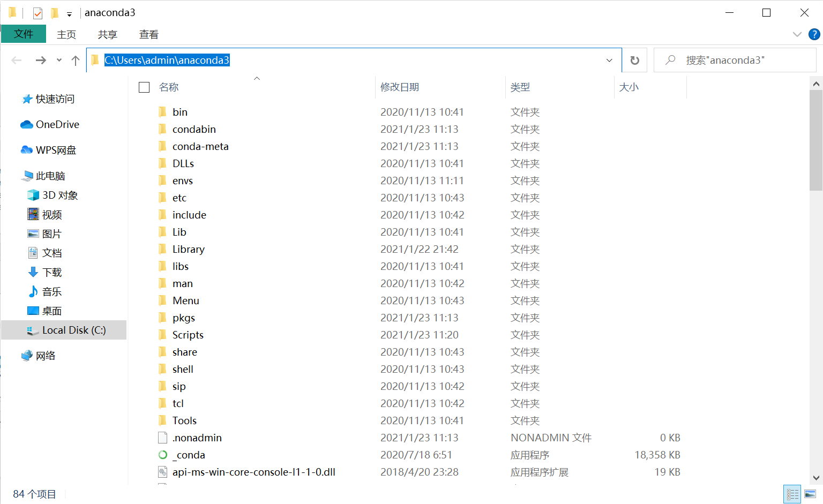Open the recent locations dropdown arrow
The height and width of the screenshot is (504, 823).
point(59,60)
